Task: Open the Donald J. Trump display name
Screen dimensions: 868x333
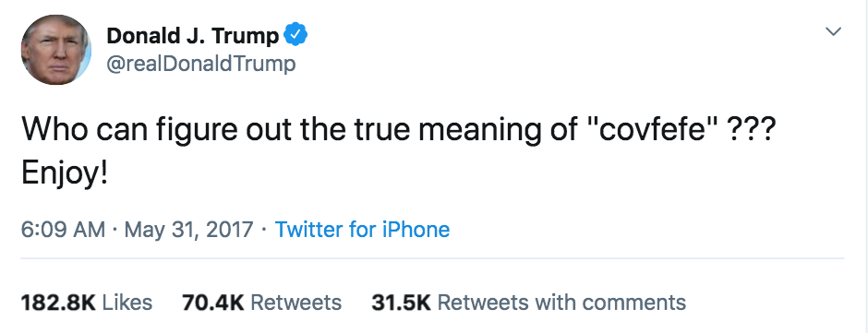Action: coord(193,36)
